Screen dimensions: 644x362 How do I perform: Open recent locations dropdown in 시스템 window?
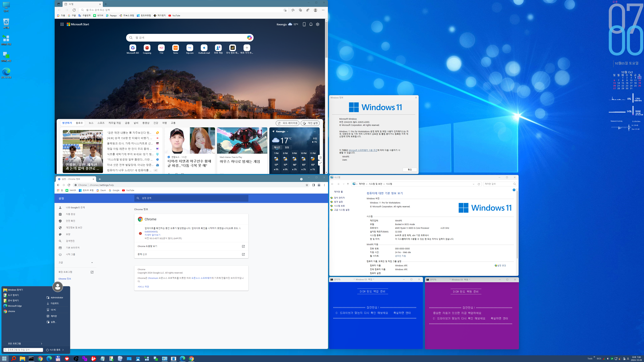click(343, 184)
